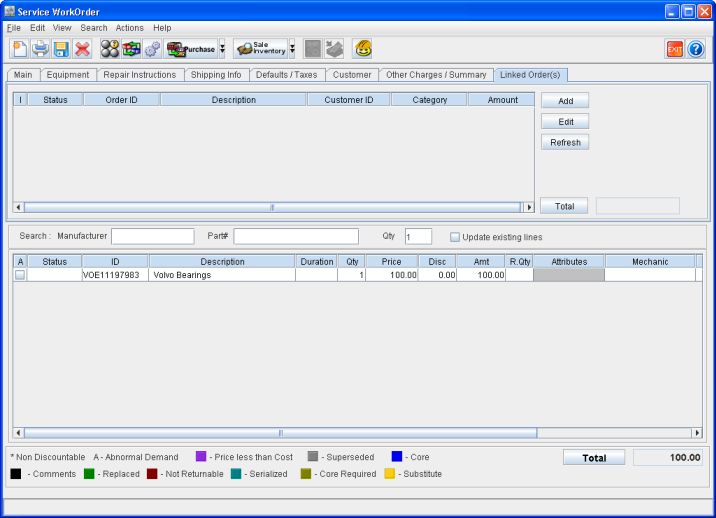This screenshot has height=518, width=716.
Task: Click the Refresh button
Action: pos(565,143)
